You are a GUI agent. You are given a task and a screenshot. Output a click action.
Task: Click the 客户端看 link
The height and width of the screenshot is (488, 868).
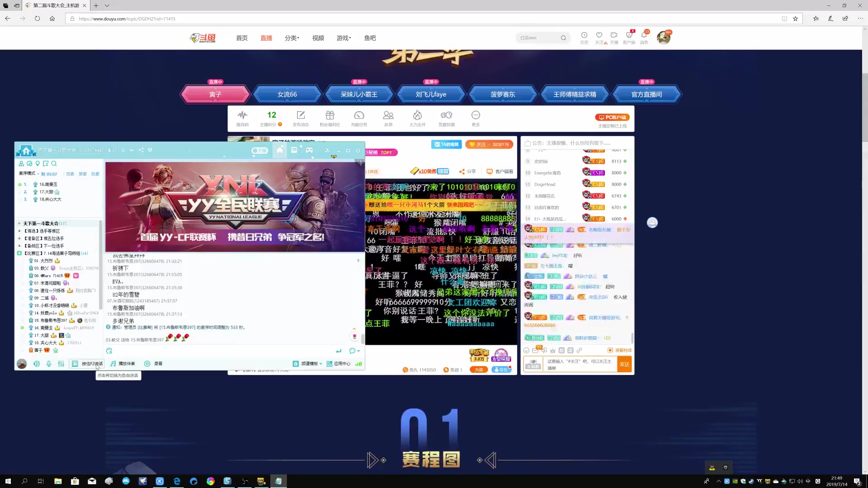point(500,171)
